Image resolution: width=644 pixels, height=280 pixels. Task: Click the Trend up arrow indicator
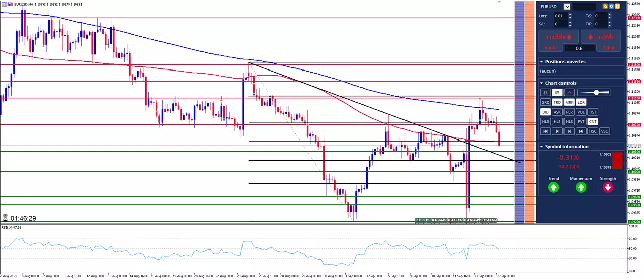click(x=553, y=188)
